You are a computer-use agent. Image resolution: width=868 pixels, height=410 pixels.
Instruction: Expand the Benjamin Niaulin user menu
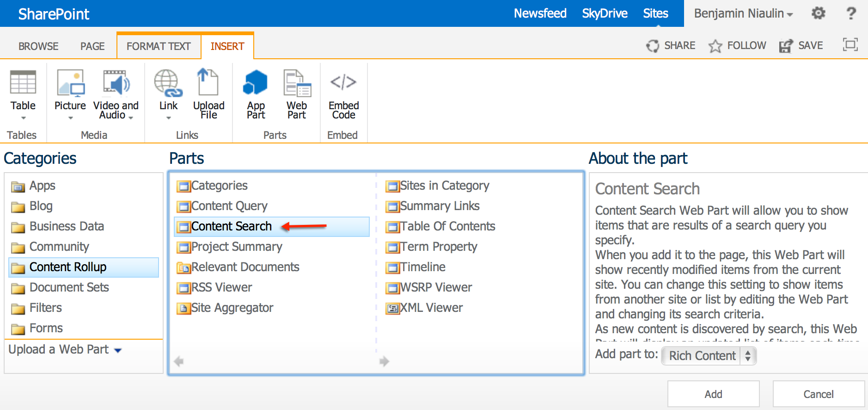tap(743, 13)
